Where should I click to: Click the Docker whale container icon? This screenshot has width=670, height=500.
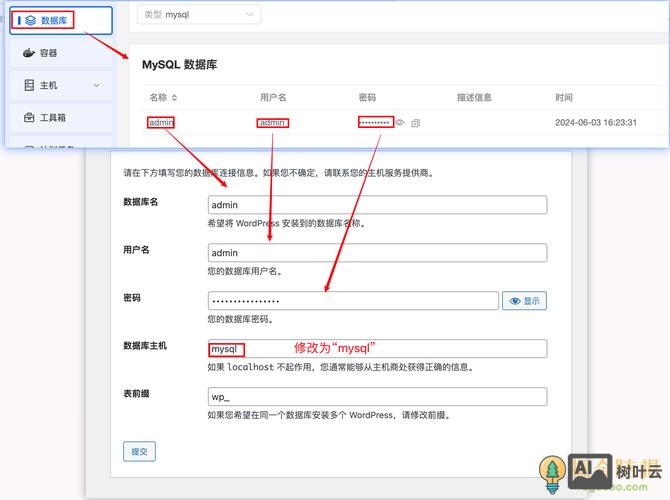point(29,53)
